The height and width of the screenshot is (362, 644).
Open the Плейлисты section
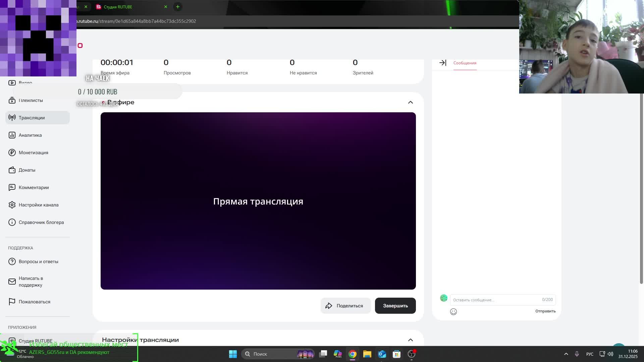[31, 100]
